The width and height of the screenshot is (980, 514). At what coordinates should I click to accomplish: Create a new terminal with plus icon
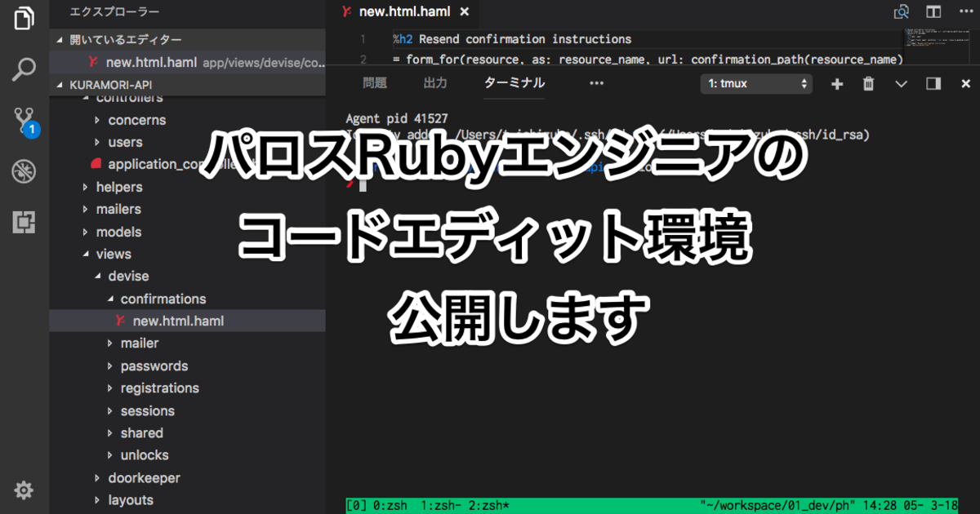point(836,83)
